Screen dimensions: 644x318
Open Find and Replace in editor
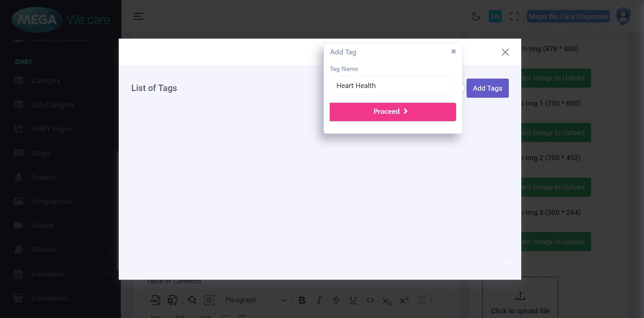tap(192, 300)
